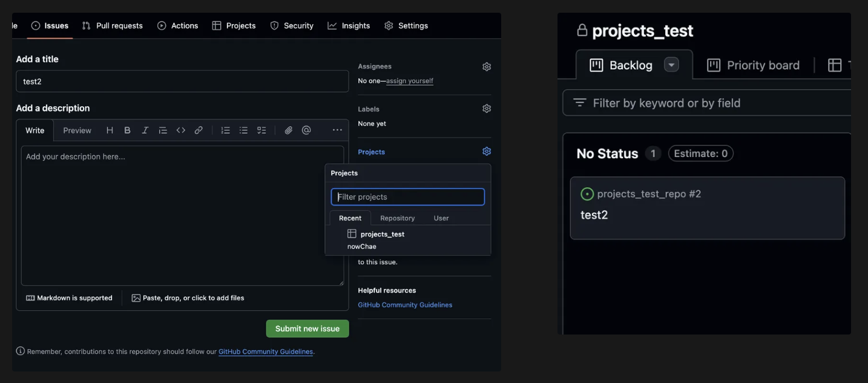The height and width of the screenshot is (383, 868).
Task: Click the lock icon beside projects_test
Action: 582,30
